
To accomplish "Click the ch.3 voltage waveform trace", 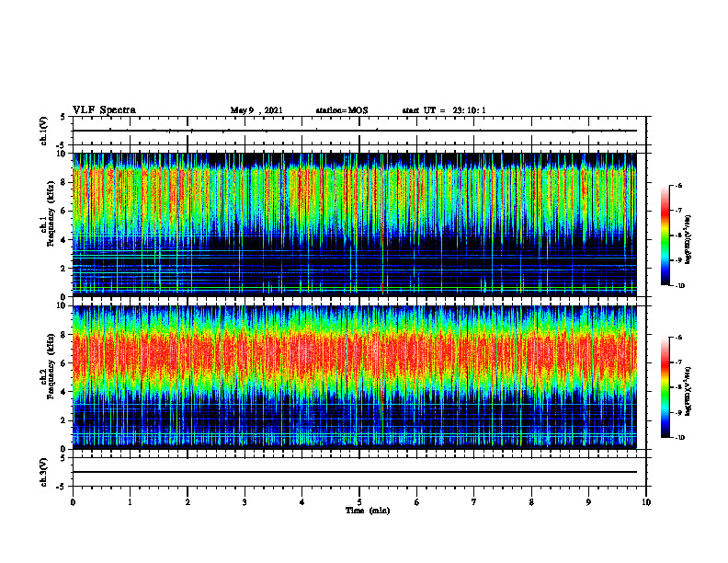I will [x=355, y=472].
